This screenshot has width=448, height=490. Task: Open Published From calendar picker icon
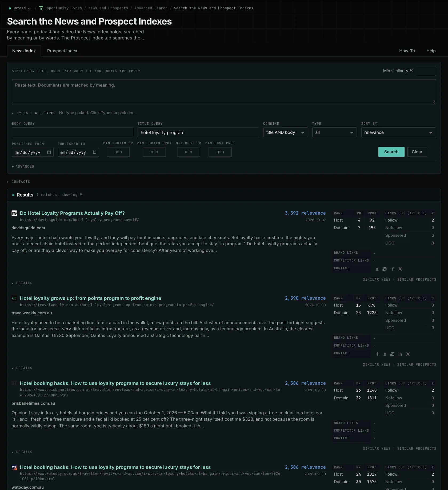tap(49, 152)
